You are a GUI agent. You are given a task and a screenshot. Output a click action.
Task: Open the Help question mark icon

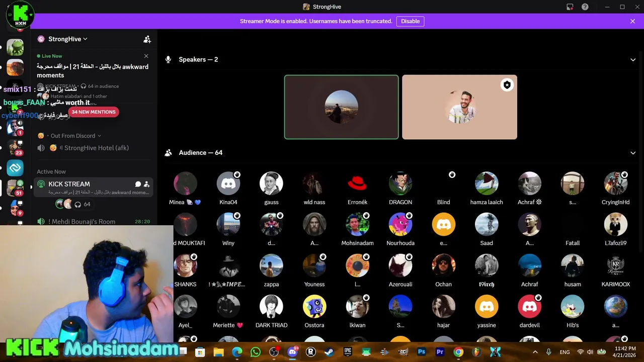point(585,7)
